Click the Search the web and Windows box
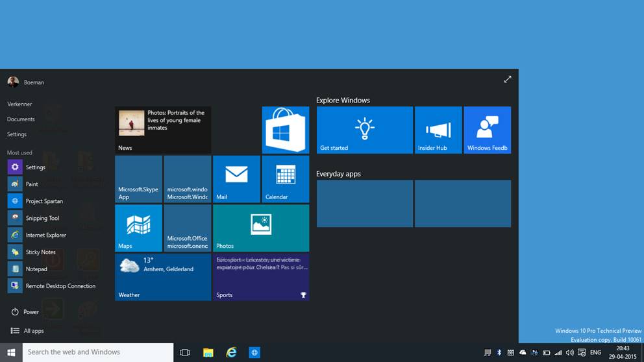This screenshot has height=362, width=644. (x=98, y=352)
